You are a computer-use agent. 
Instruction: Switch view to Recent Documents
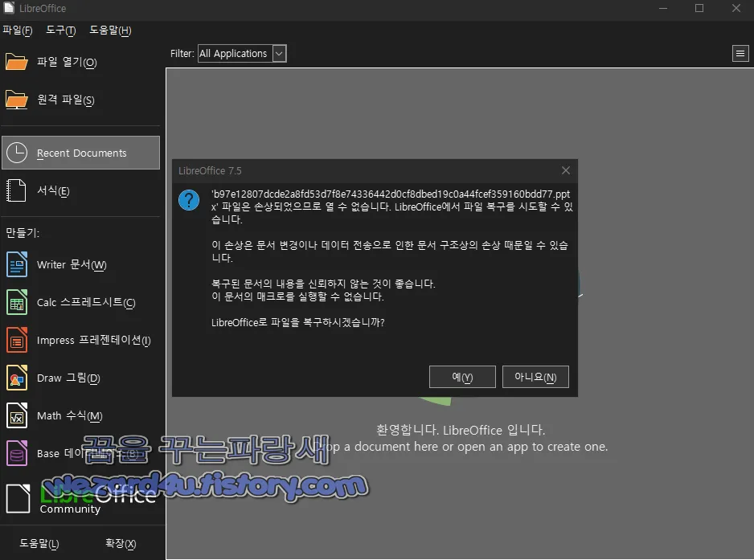click(x=78, y=153)
